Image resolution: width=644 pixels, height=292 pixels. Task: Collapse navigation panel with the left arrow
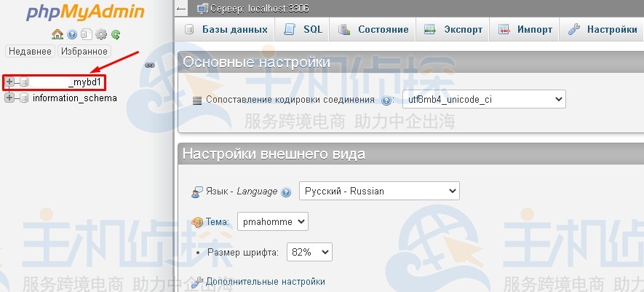click(181, 8)
